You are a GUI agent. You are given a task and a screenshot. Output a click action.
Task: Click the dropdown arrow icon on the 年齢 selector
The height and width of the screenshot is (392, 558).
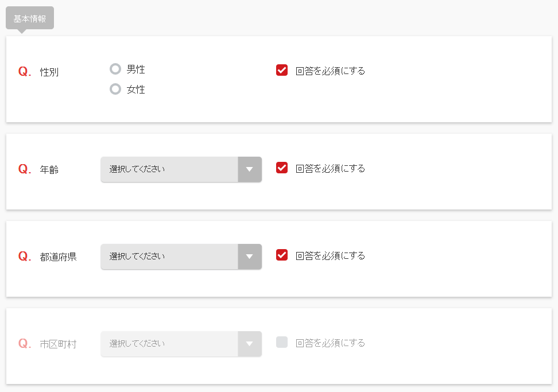(x=250, y=169)
